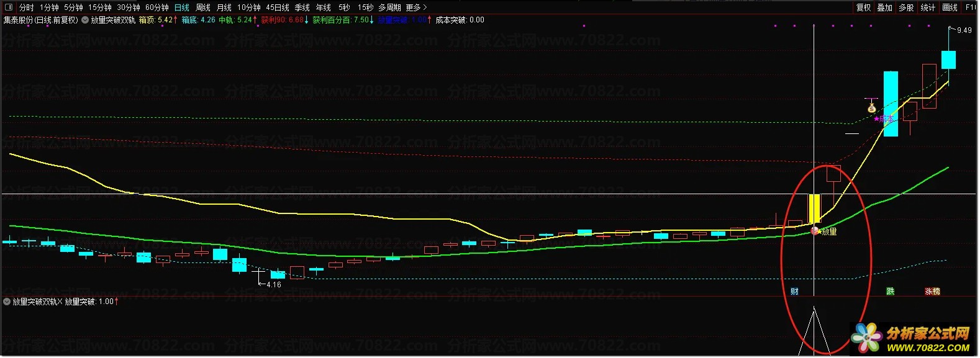Switch to the 60分钟 period tab
Screen dimensions: 980x358
coord(157,7)
